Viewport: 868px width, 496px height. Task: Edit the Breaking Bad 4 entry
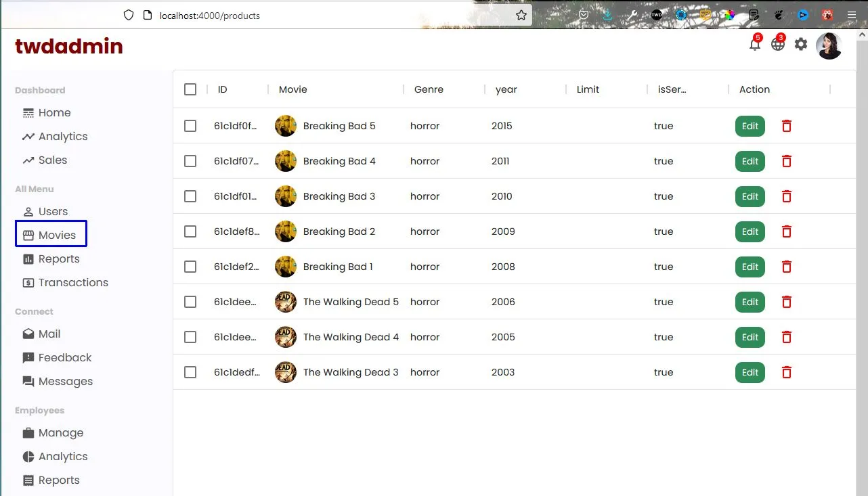pos(750,161)
